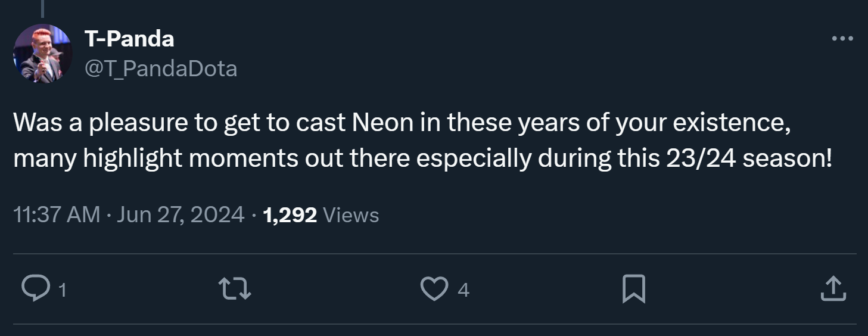Viewport: 868px width, 336px height.
Task: Share the tweet via the upload arrow icon
Action: coord(833,290)
